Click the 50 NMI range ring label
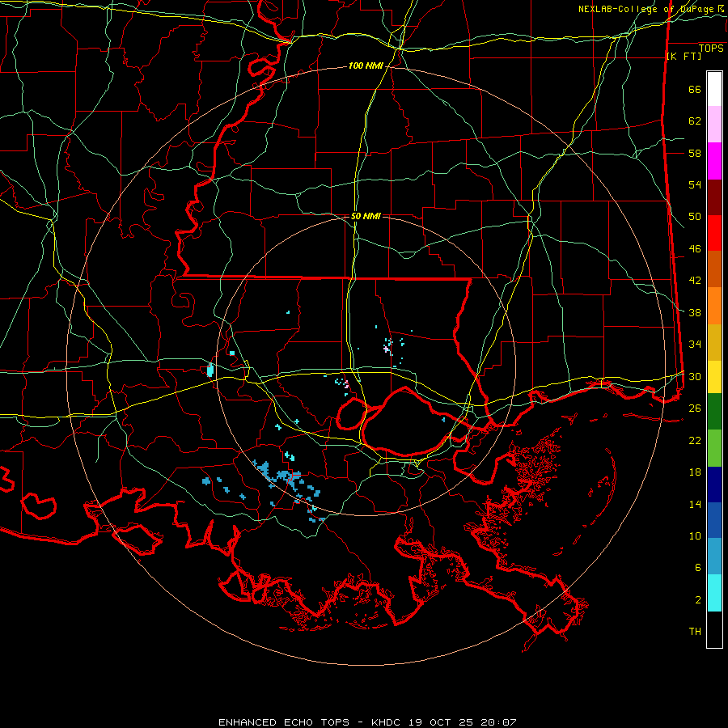The width and height of the screenshot is (728, 728). pyautogui.click(x=366, y=216)
